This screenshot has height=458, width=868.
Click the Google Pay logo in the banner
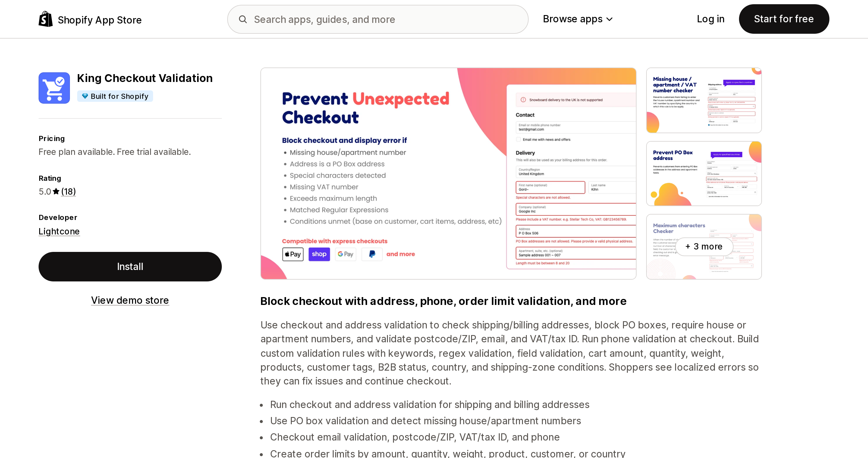[345, 254]
